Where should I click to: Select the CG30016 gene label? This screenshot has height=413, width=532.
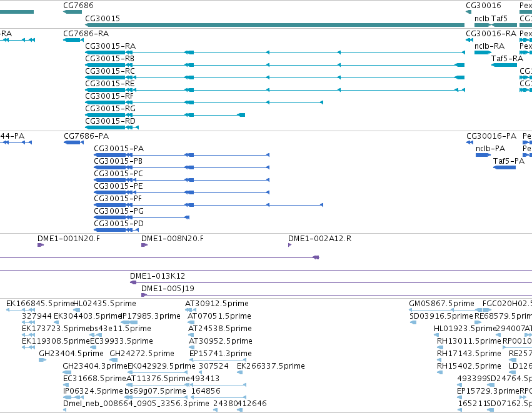(x=483, y=6)
